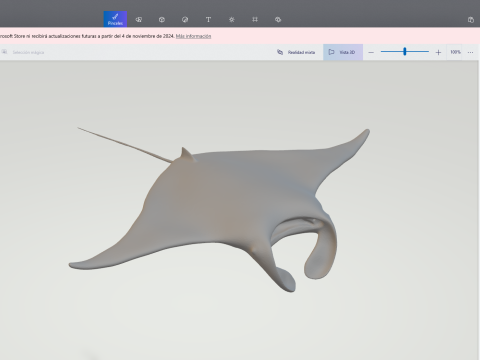Open the 2D shapes tool
Screen dimensions: 480x360
coord(139,20)
